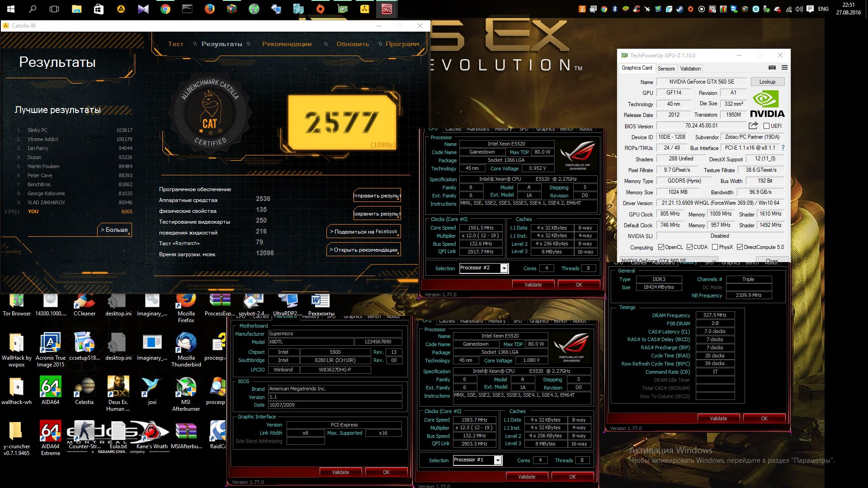The width and height of the screenshot is (868, 488).
Task: Click OK in the CPU-Z memory window
Action: point(764,418)
